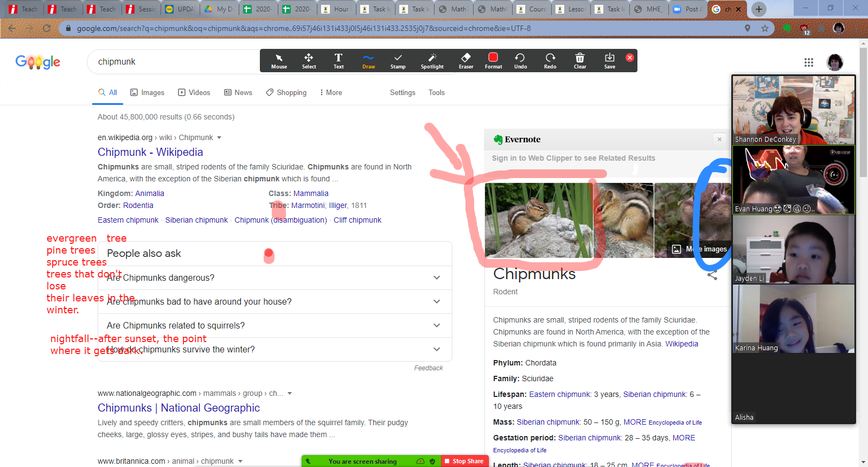This screenshot has width=868, height=467.
Task: Expand 'survive the winter' question
Action: point(275,349)
